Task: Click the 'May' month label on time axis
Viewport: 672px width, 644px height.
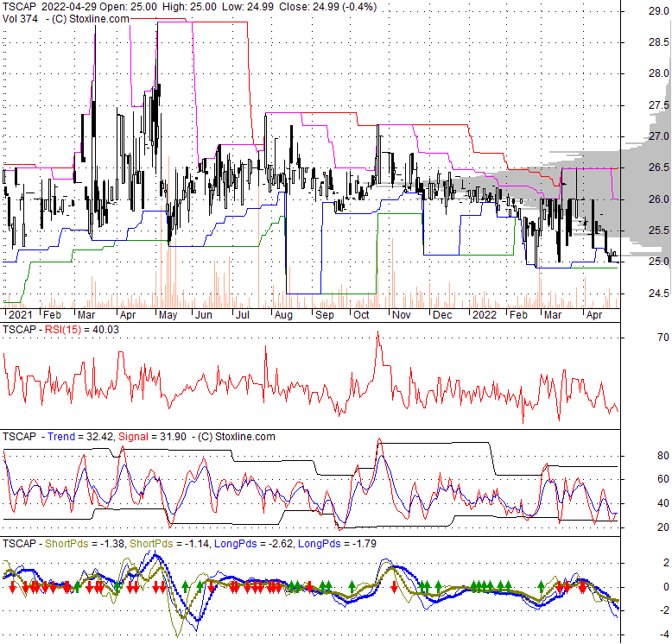Action: (168, 315)
